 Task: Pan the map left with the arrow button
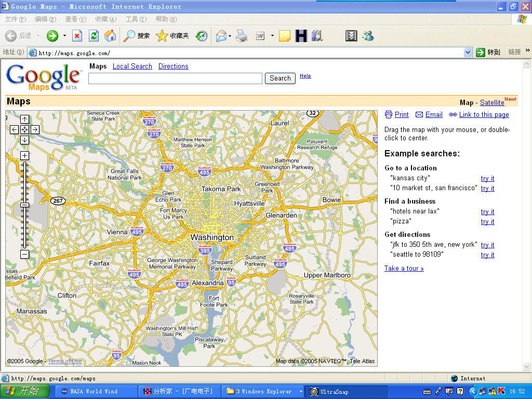pyautogui.click(x=14, y=130)
